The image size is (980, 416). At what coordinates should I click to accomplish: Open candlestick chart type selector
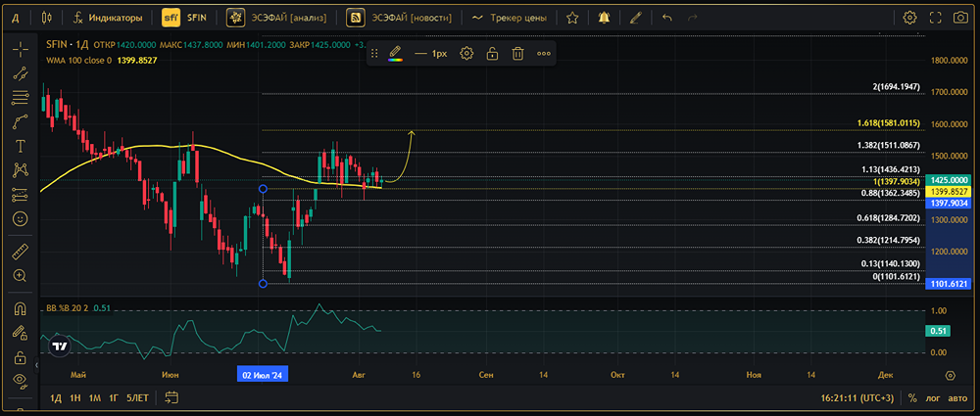[46, 18]
